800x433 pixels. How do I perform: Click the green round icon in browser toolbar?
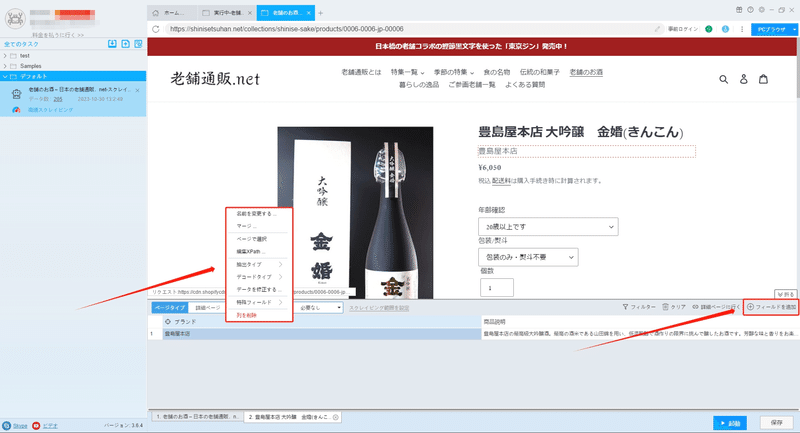tap(709, 29)
